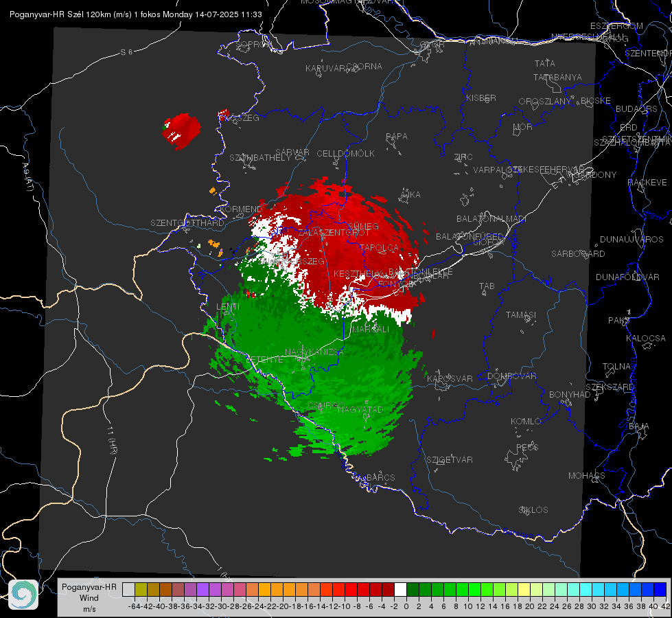Click the white legend swatch between -2 and 0
Screen dimensions: 672x618
coord(400,589)
